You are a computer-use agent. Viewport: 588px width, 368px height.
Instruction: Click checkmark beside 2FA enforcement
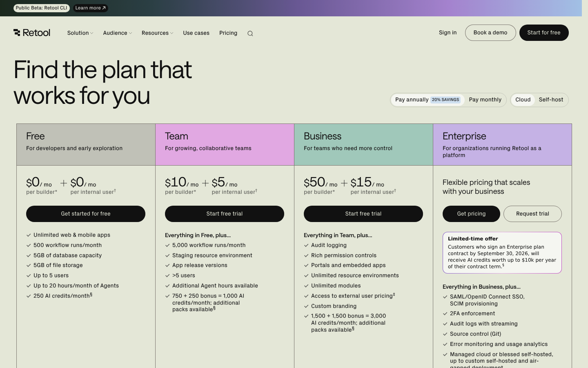[x=445, y=314]
